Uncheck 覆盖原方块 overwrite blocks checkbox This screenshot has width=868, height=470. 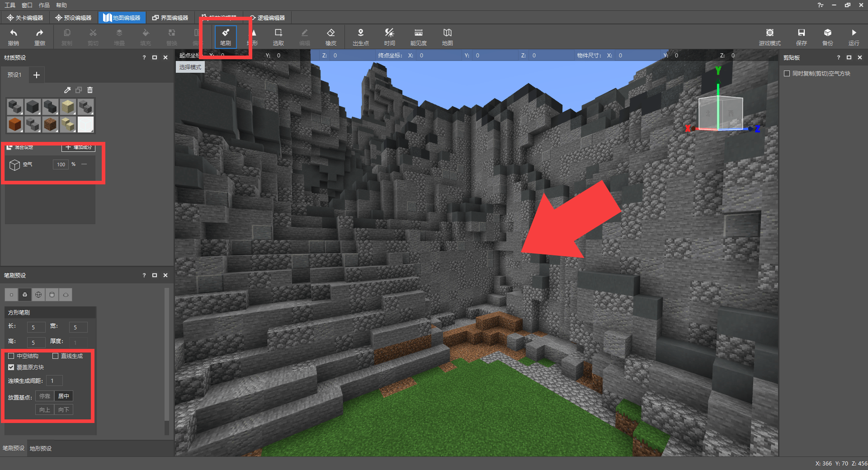(11, 367)
